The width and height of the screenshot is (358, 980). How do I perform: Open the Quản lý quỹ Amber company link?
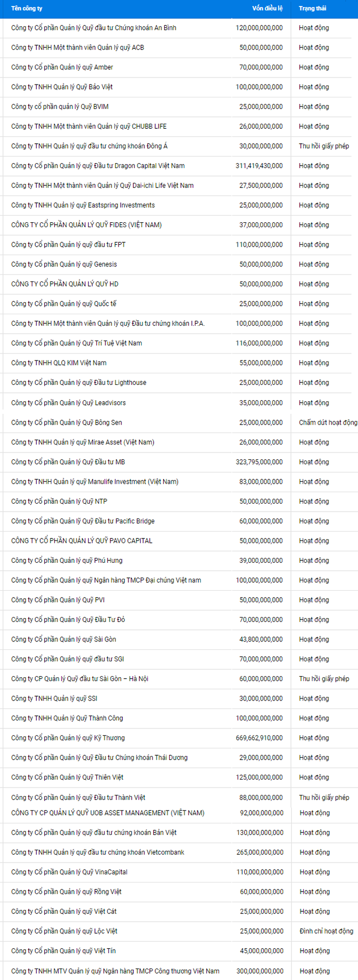tap(62, 67)
